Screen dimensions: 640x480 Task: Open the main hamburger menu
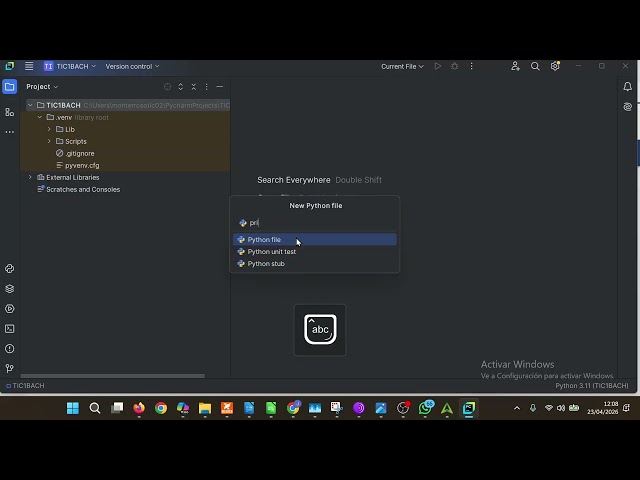(29, 66)
